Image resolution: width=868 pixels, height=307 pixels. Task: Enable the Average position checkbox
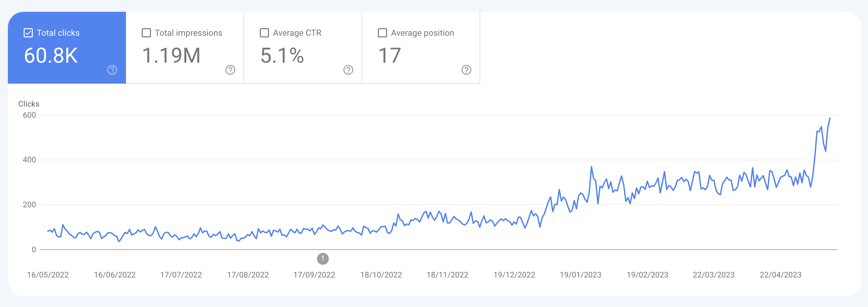click(x=382, y=33)
